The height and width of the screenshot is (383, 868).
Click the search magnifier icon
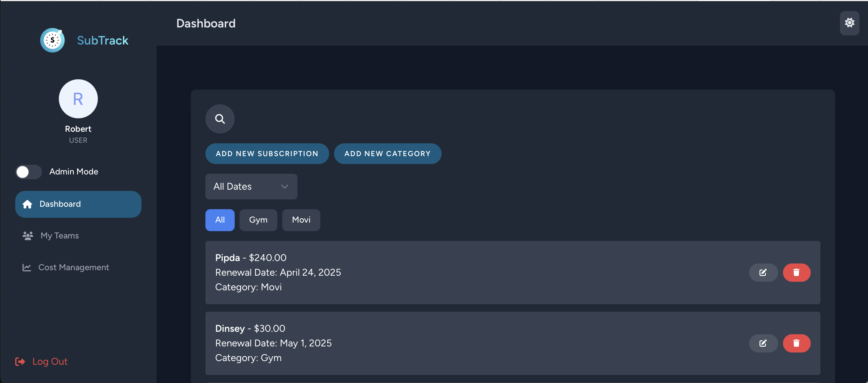click(220, 119)
